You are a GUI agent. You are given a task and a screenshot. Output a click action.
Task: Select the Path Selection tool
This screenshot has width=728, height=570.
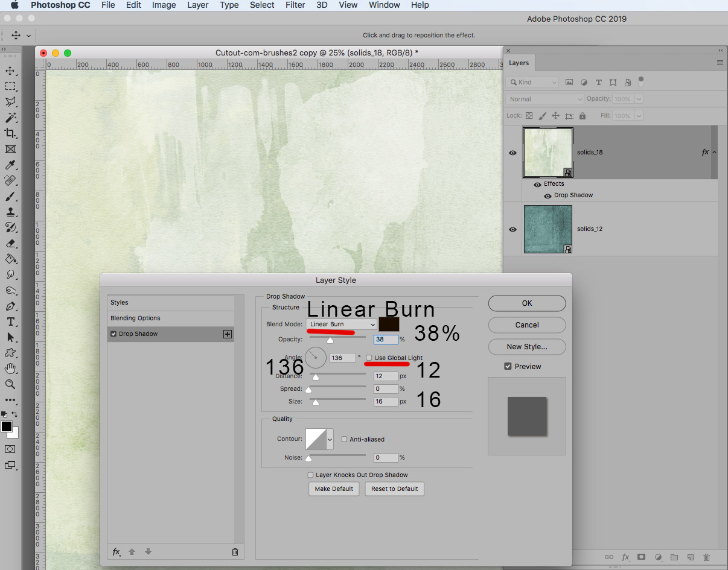[x=10, y=337]
